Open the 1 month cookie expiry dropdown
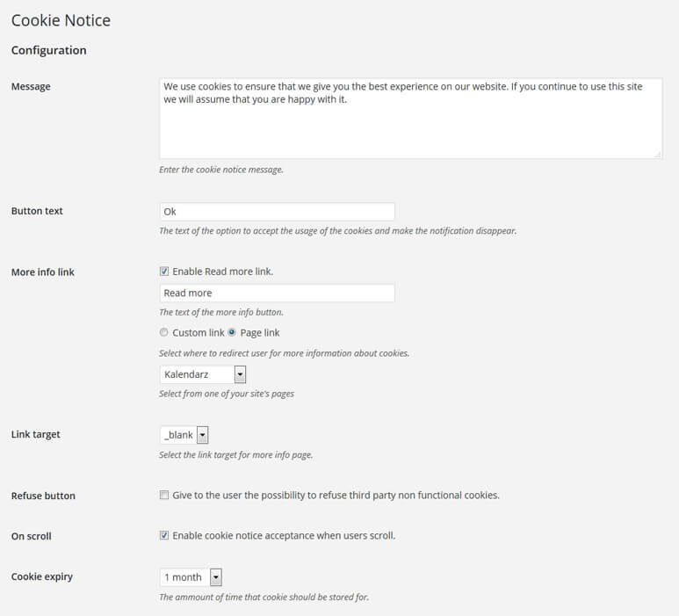The image size is (679, 616). pos(191,577)
